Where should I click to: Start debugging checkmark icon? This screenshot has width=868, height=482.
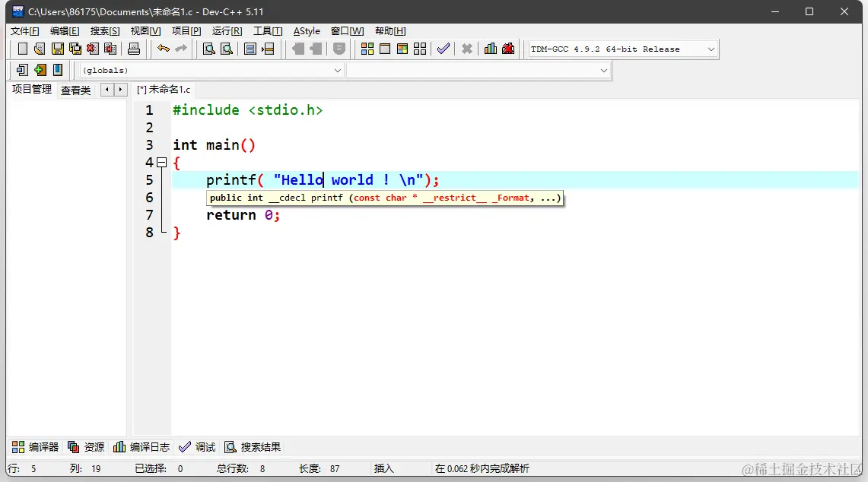tap(444, 49)
